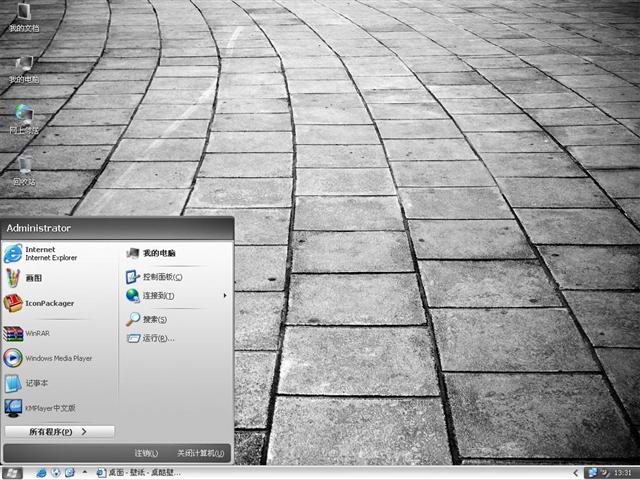
Task: Open 记事本 (Notepad) from the Start menu
Action: (x=36, y=383)
